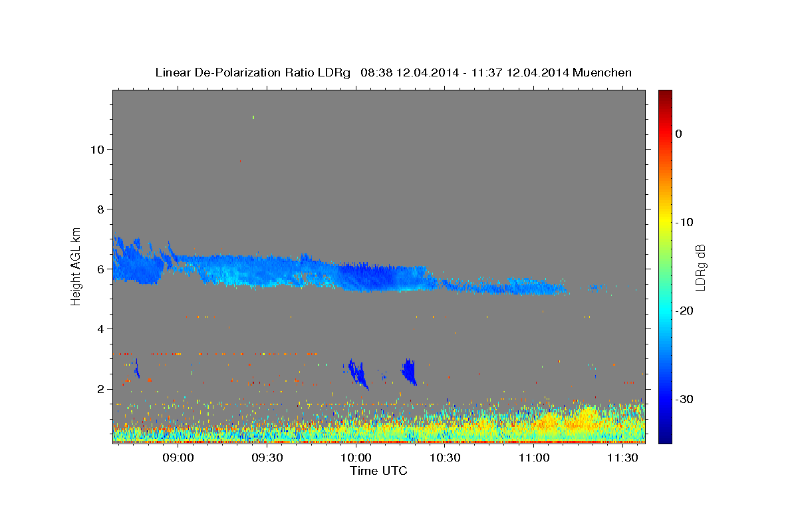Click the '10:00' time tick label
Image resolution: width=798 pixels, height=532 pixels.
pos(356,458)
